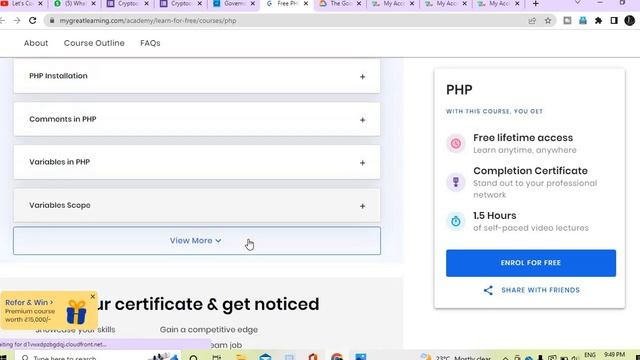
Task: Click the Free lifetime access clock icon
Action: point(456,144)
